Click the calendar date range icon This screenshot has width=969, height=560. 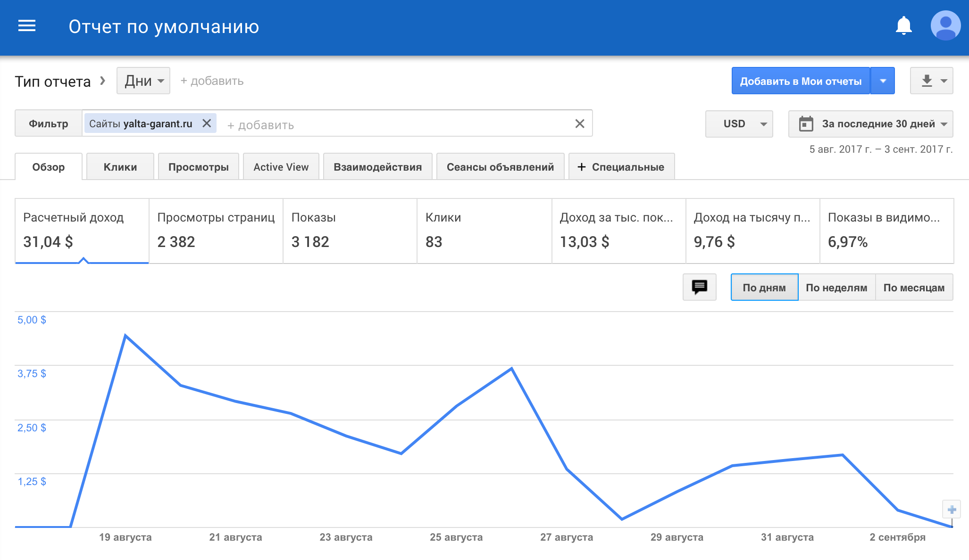click(x=806, y=124)
